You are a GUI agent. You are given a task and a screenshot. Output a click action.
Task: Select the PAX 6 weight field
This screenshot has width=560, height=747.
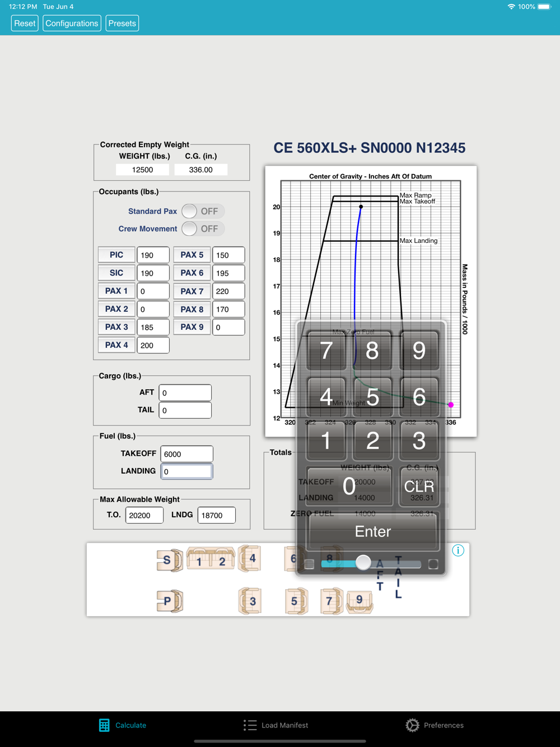pos(228,273)
